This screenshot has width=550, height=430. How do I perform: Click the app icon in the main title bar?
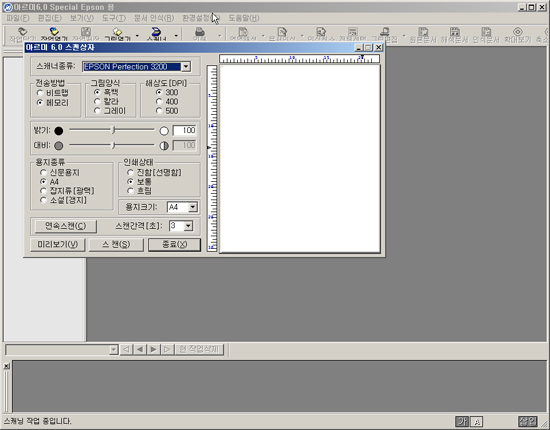[x=7, y=7]
